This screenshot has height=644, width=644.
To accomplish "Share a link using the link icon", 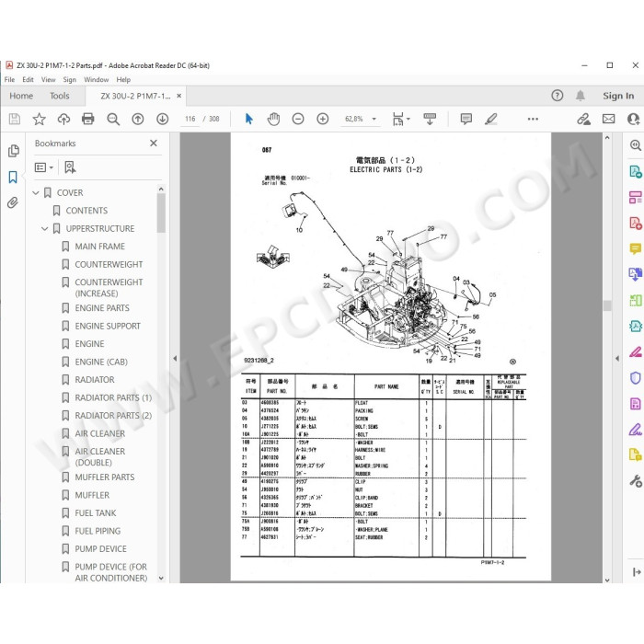I will 583,119.
